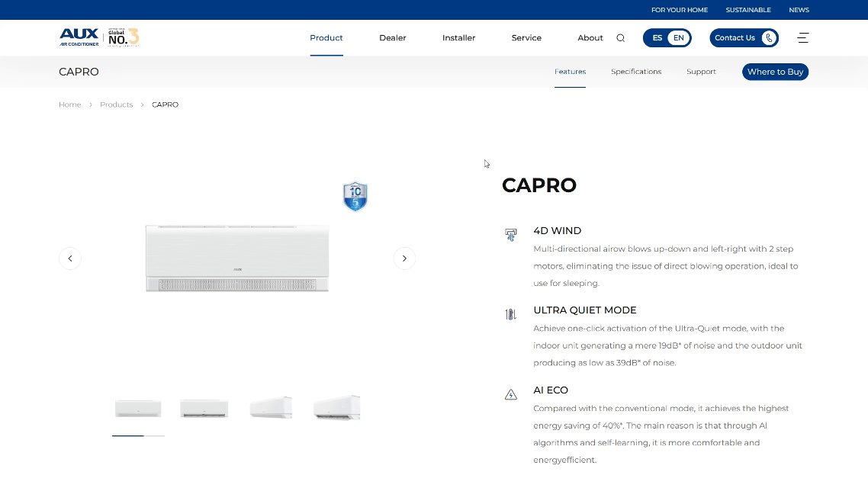This screenshot has width=868, height=488.
Task: Click the Global No.3 badge
Action: coord(123,37)
